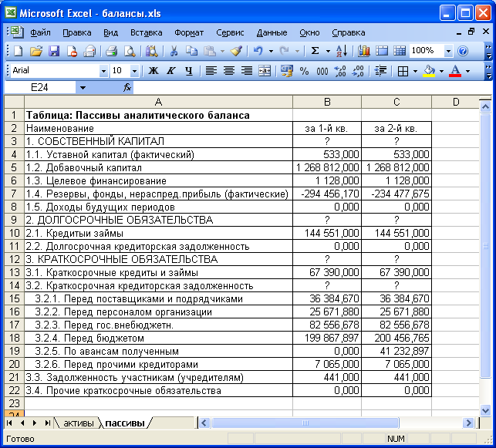
Task: Open the Вставка menu
Action: [x=146, y=32]
